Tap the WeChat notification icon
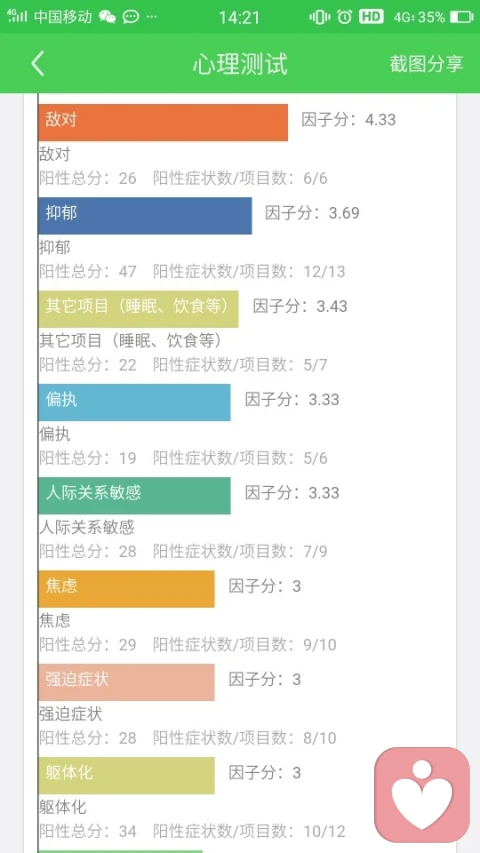The width and height of the screenshot is (480, 853). 107,17
